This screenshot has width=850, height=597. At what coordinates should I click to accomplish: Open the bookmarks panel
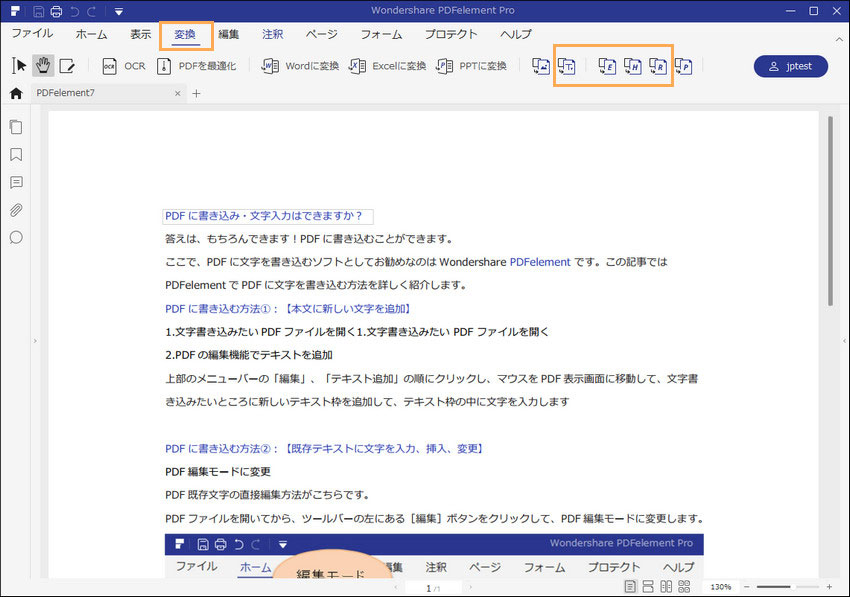coord(16,155)
